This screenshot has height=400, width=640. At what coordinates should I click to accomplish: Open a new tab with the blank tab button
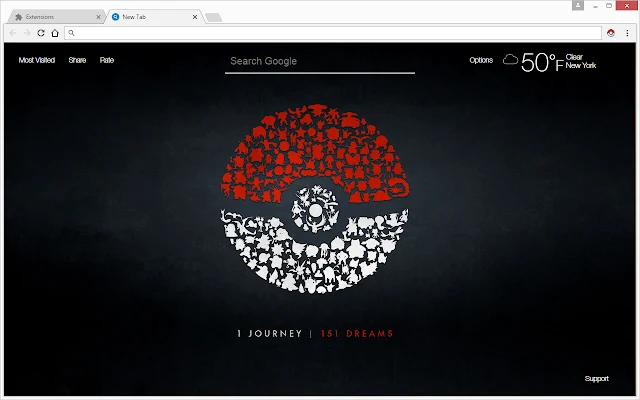pyautogui.click(x=213, y=17)
